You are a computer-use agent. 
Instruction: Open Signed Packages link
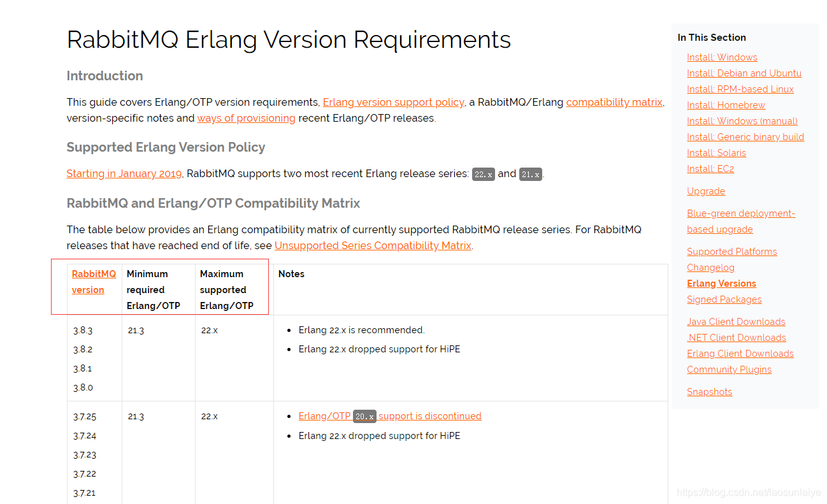724,299
